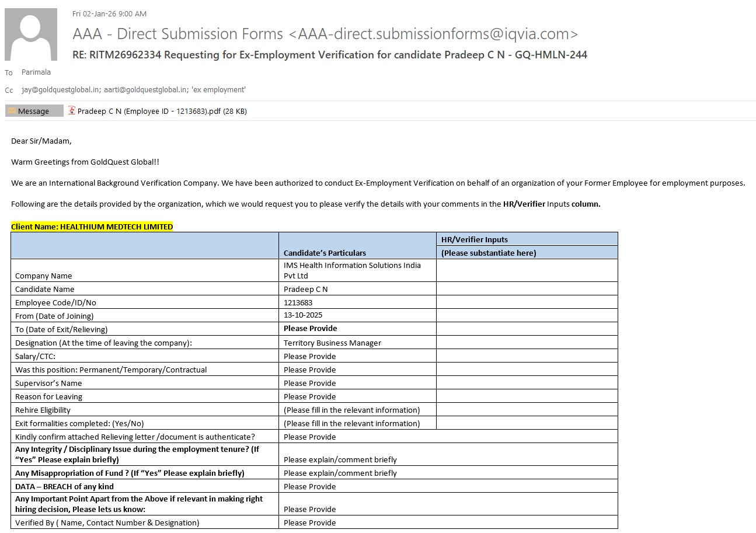756x533 pixels.
Task: Select the recipient Parimala in the To field
Action: click(x=36, y=72)
